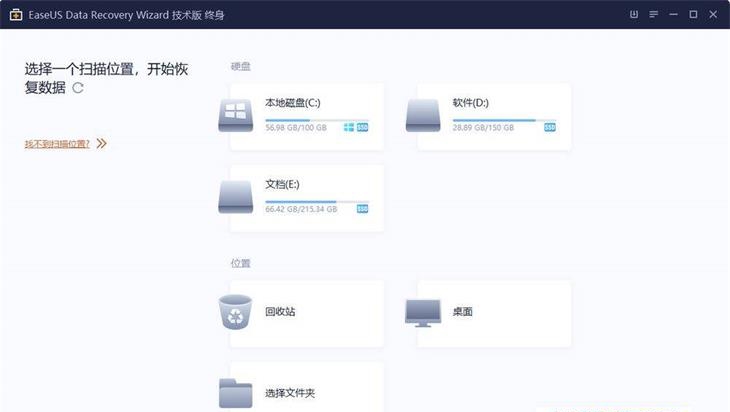Viewport: 730px width, 412px height.
Task: Click the 找不到扫描位置? link
Action: [x=57, y=144]
